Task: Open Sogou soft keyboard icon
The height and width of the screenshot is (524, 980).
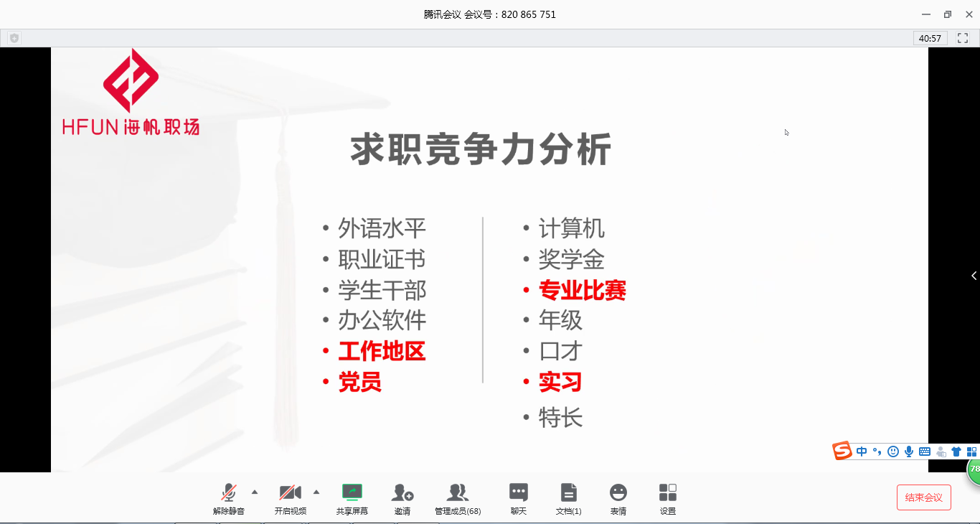Action: coord(925,452)
